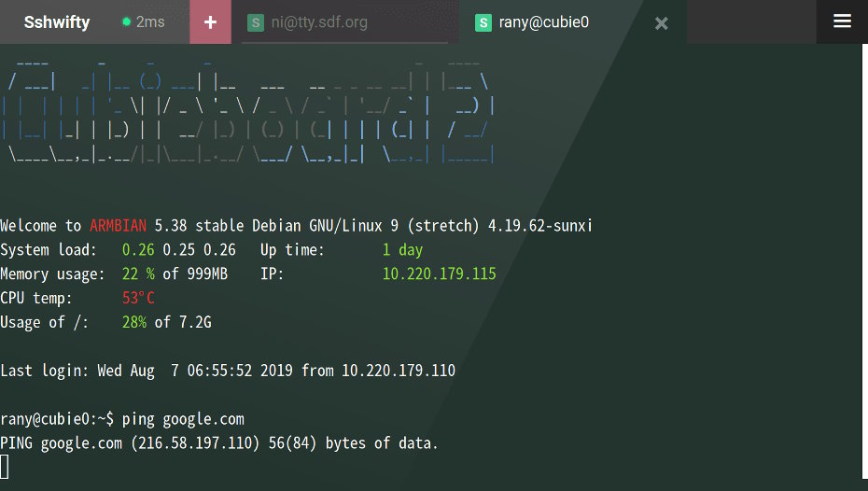Close the rany@cubie0 tab

point(661,23)
